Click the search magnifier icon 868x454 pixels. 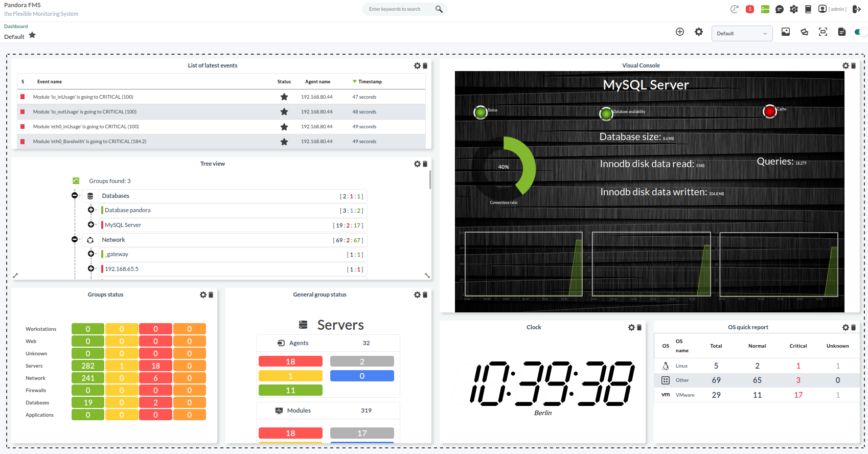439,9
